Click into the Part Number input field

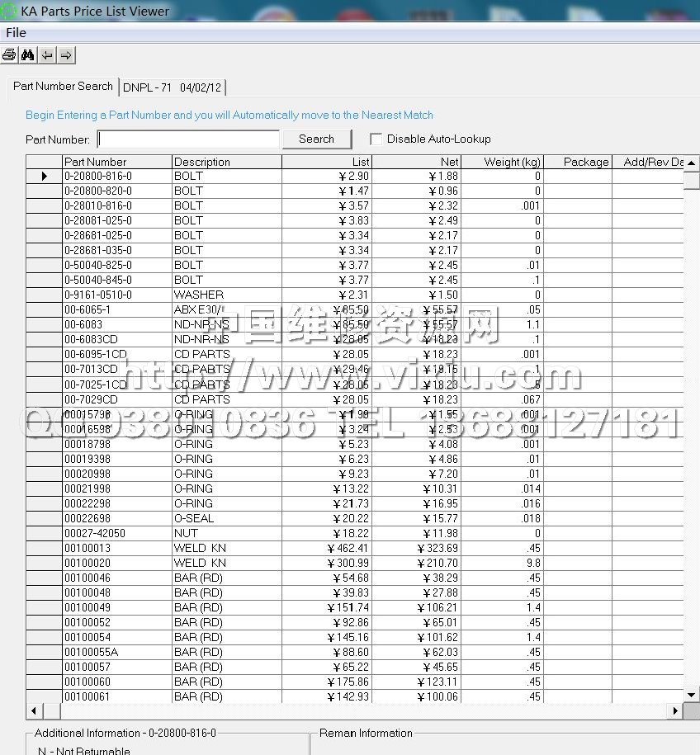click(x=188, y=139)
